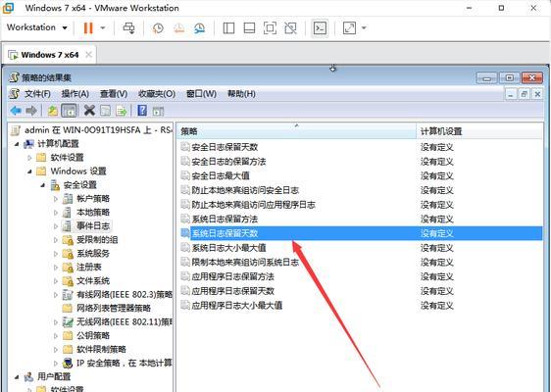Expand the first 软件设置 folder

pyautogui.click(x=29, y=158)
